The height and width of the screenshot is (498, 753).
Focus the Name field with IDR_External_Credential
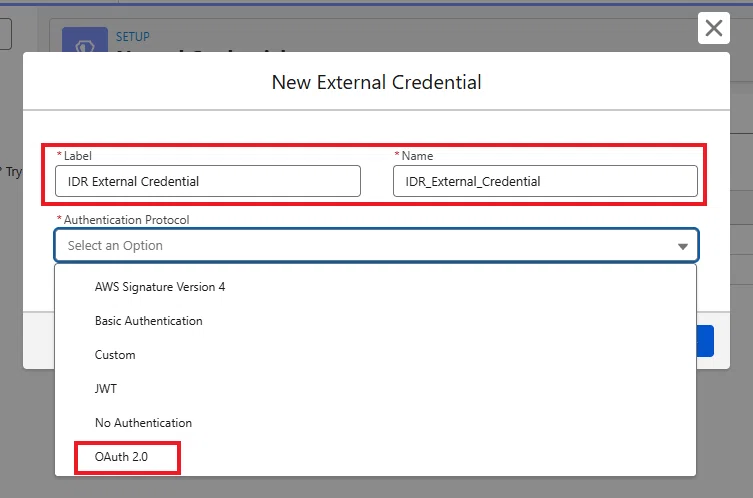pyautogui.click(x=545, y=181)
